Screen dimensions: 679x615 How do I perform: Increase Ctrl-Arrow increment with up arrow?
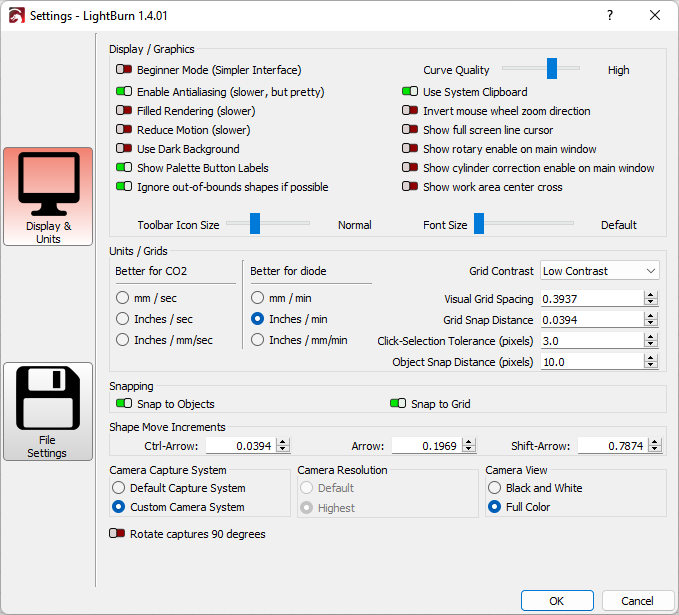coord(283,442)
